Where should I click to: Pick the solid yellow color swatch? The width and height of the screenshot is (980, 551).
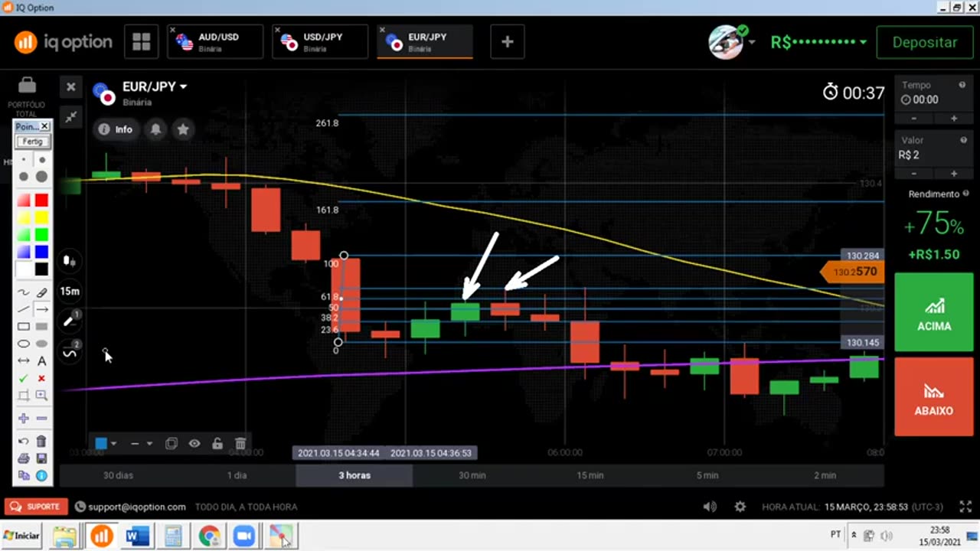(41, 217)
